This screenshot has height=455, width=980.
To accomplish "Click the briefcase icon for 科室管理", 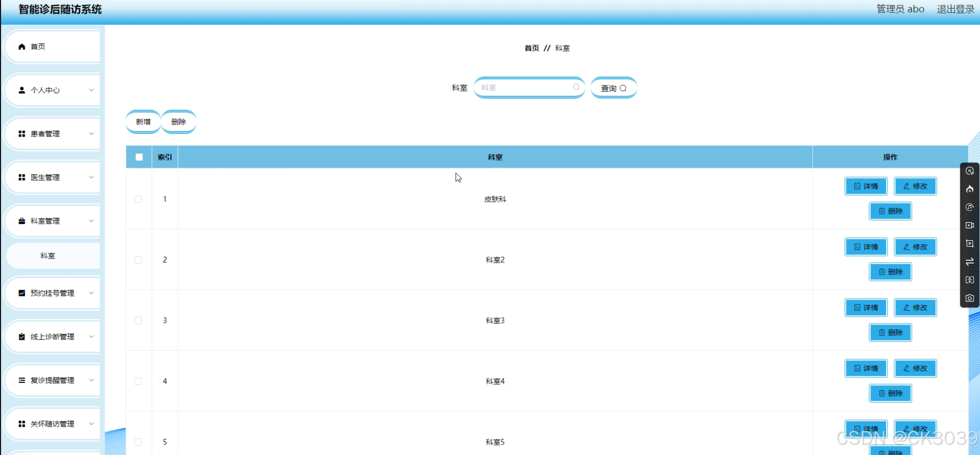I will 22,221.
